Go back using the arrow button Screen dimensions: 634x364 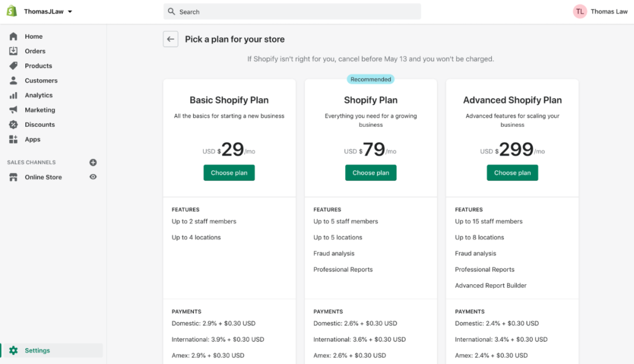tap(170, 39)
